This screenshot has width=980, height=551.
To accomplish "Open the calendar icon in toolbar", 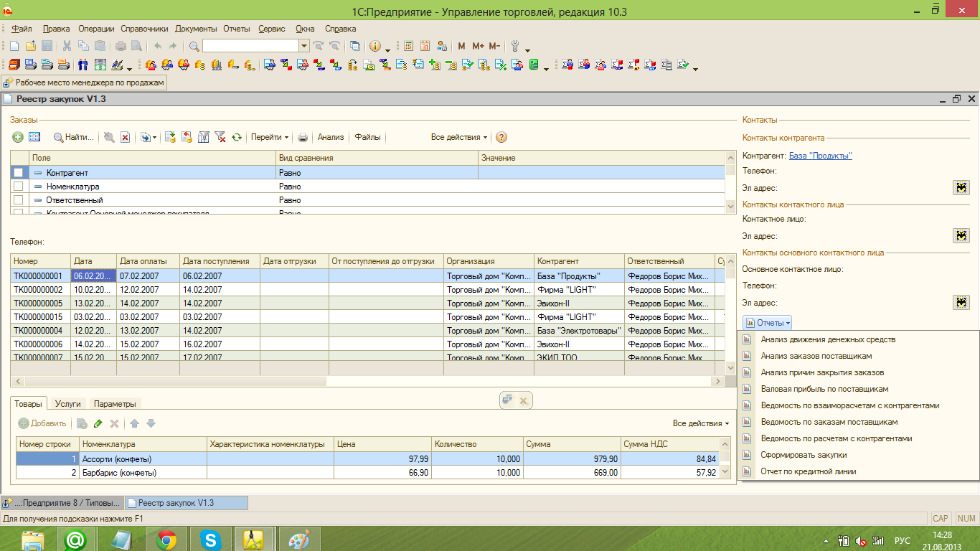I will point(425,46).
